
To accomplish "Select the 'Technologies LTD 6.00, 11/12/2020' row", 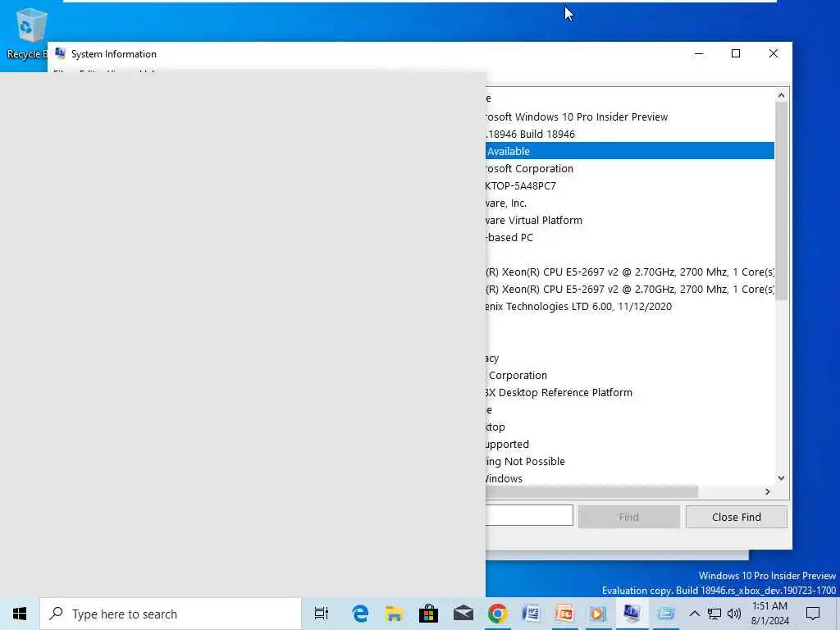I will point(630,307).
